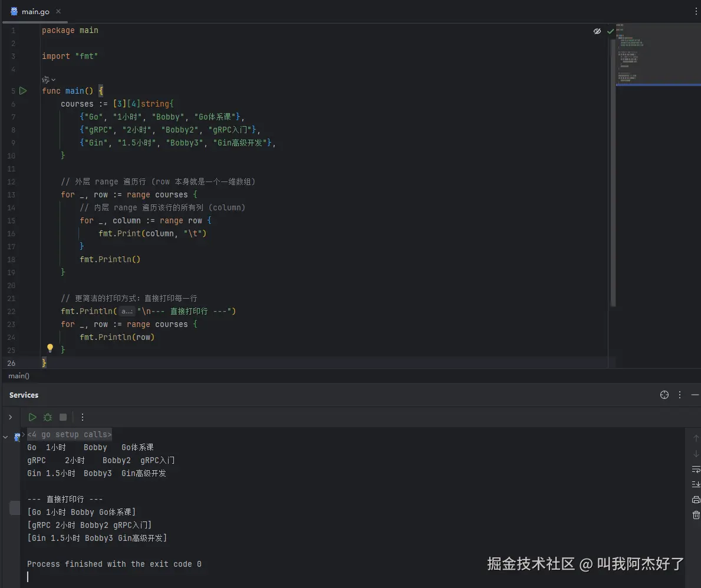The width and height of the screenshot is (701, 588).
Task: Click console line '[gRPC 2小时 Bobby2 gRPC入门]'
Action: pyautogui.click(x=90, y=525)
